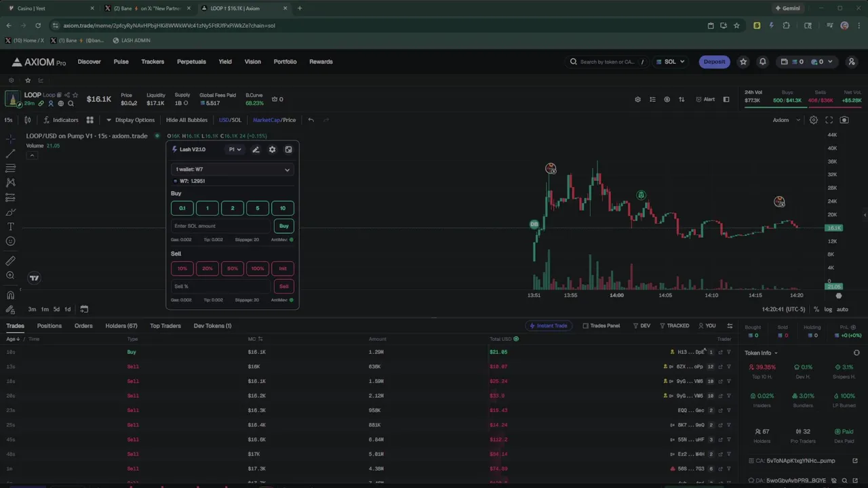Open the user account profile icon
This screenshot has width=868, height=488.
click(x=850, y=62)
